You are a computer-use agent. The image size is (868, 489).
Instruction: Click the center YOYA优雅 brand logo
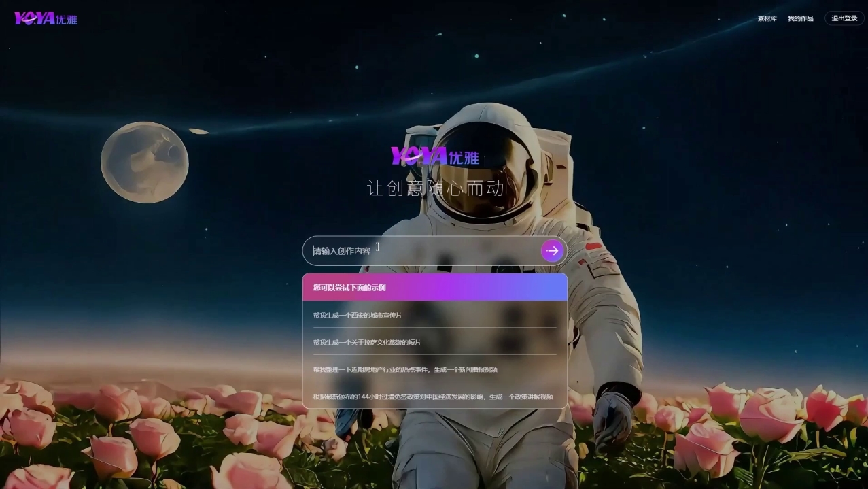pos(435,156)
